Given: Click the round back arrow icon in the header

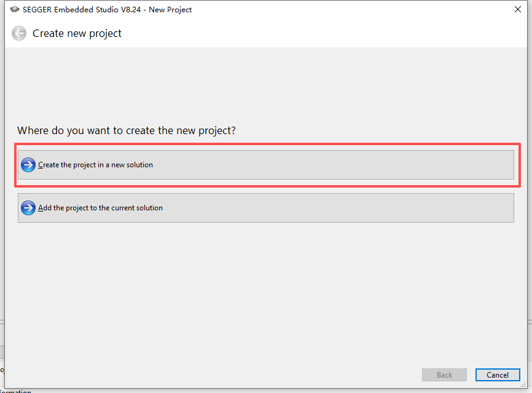Looking at the screenshot, I should click(19, 33).
